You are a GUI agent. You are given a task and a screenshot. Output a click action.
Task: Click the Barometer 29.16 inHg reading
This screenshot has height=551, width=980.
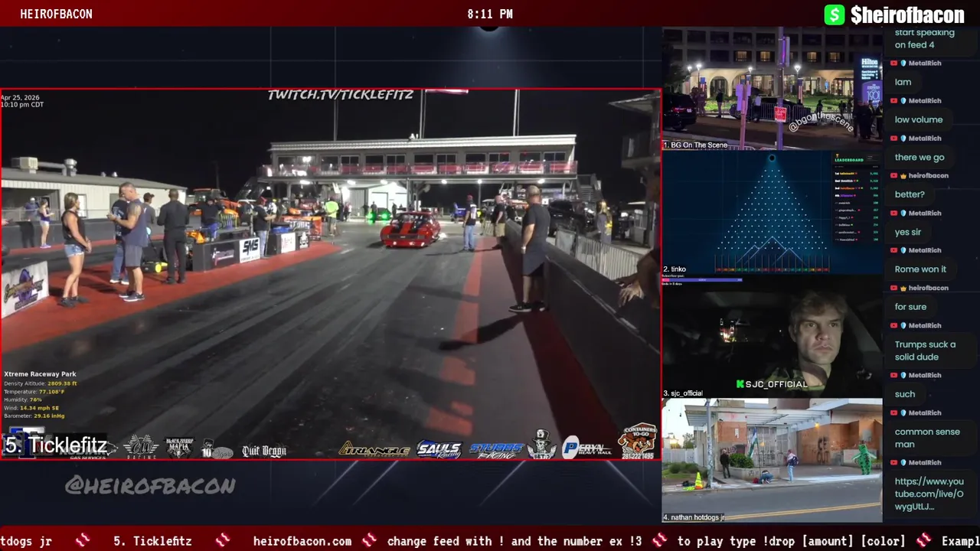[x=34, y=416]
